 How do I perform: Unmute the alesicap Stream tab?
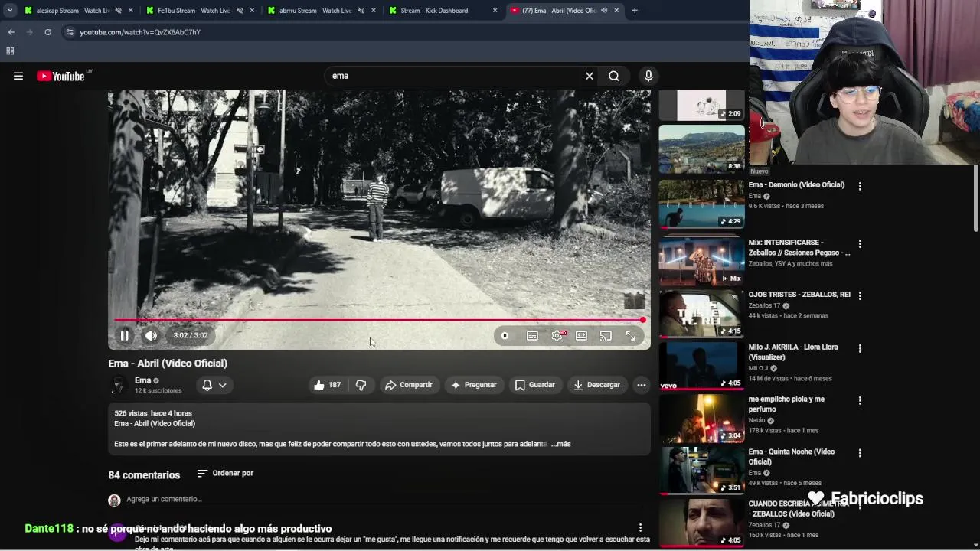pos(118,11)
